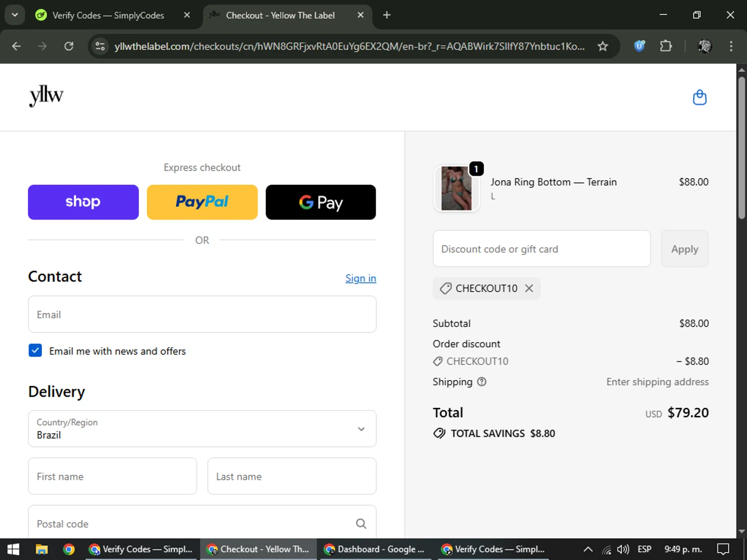Switch the ESP keyboard language indicator
Viewport: 747px width, 560px height.
click(644, 549)
